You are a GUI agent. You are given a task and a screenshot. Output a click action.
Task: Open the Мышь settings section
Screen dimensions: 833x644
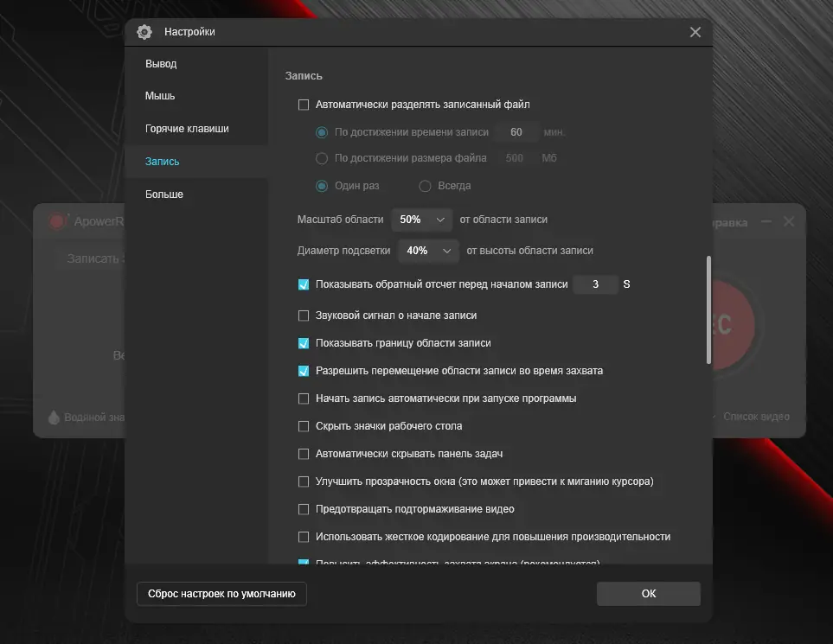coord(160,96)
